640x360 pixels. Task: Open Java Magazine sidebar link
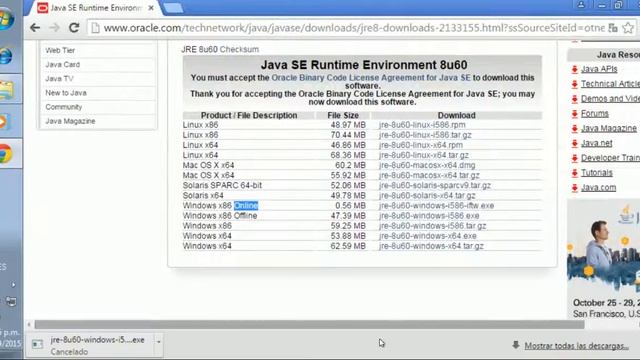coord(70,121)
